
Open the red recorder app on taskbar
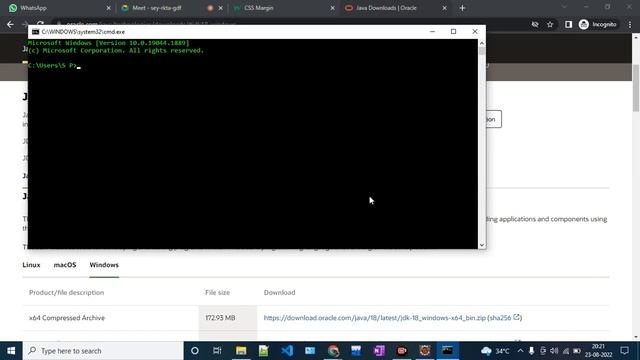402,351
